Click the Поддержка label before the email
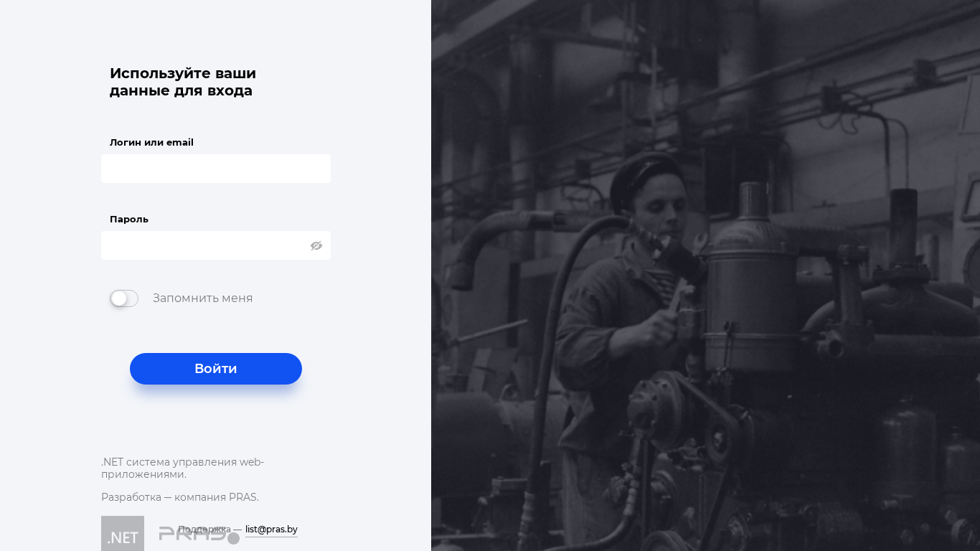The image size is (980, 551). 204,529
